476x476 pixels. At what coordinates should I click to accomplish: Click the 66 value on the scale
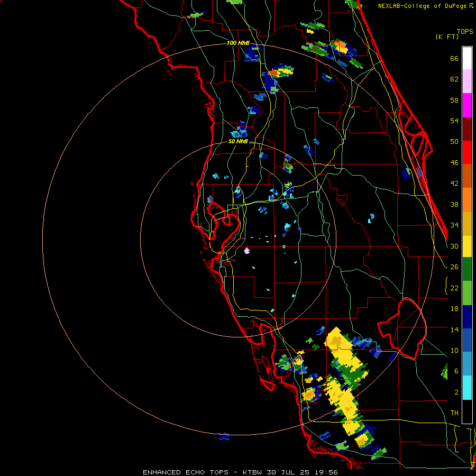454,59
